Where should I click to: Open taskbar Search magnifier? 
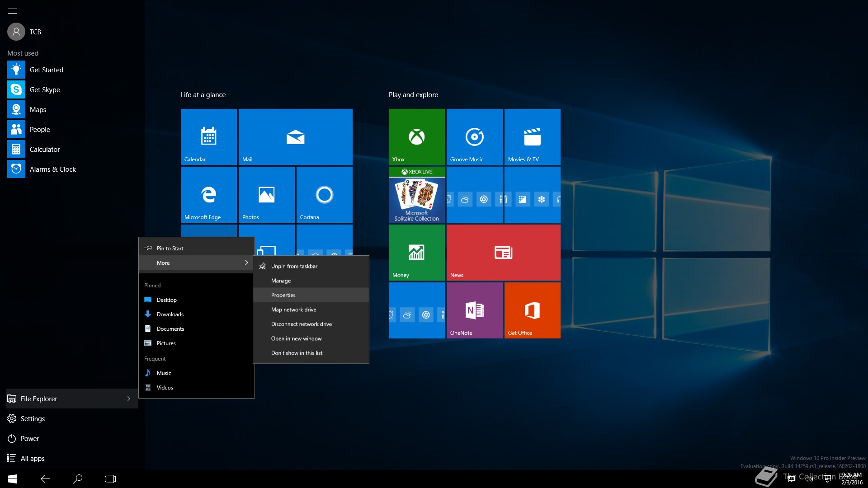pyautogui.click(x=78, y=479)
